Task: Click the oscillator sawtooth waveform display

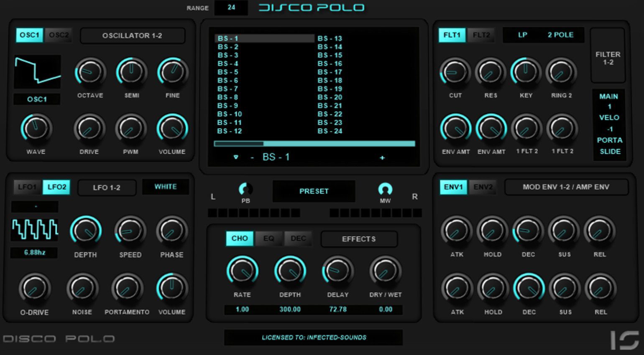Action: (37, 71)
